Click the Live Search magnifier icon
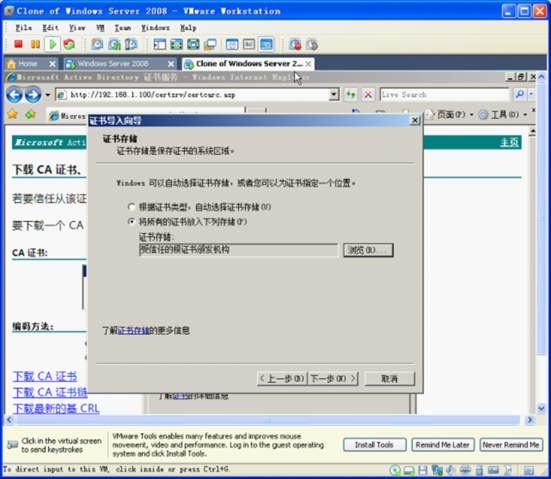Viewport: 551px width, 479px height. (519, 94)
